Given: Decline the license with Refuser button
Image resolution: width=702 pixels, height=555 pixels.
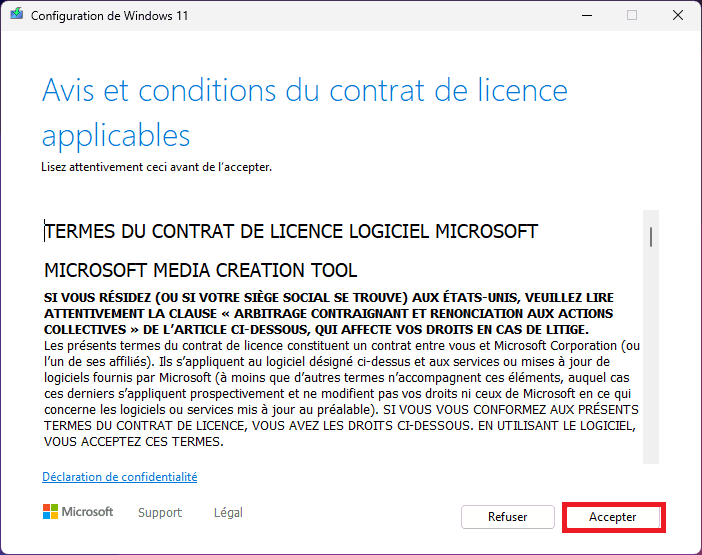Looking at the screenshot, I should 508,517.
